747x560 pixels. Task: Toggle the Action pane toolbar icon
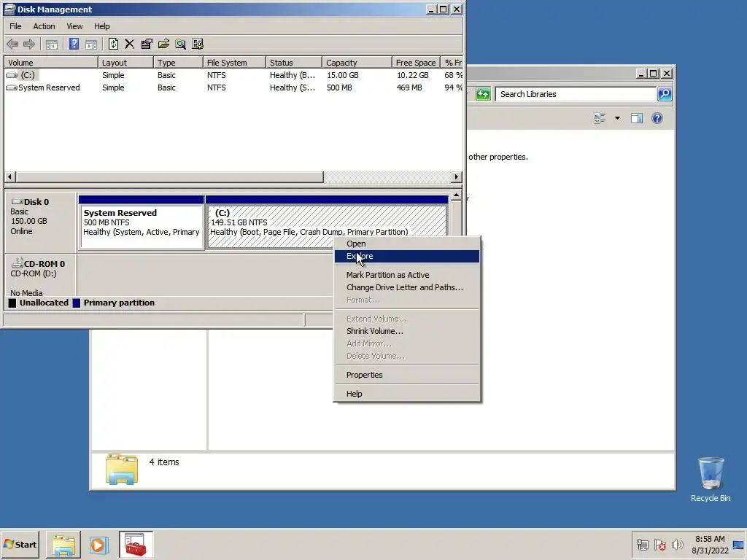pyautogui.click(x=91, y=44)
